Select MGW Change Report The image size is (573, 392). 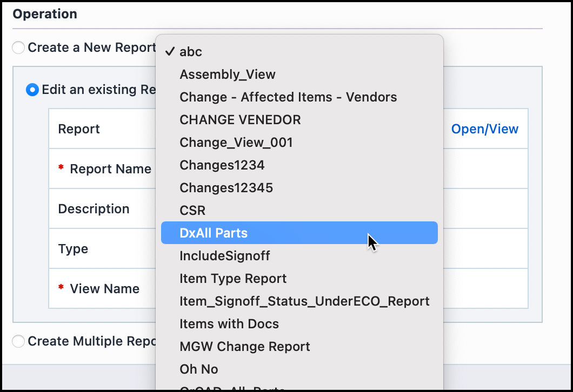point(245,346)
